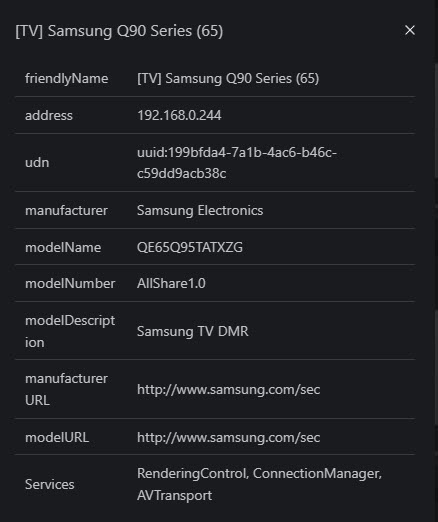
Task: Click the udn uuid value
Action: pos(237,163)
